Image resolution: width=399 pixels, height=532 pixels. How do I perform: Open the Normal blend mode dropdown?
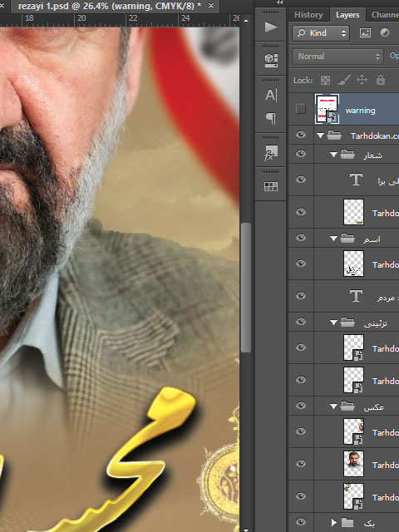pyautogui.click(x=337, y=57)
